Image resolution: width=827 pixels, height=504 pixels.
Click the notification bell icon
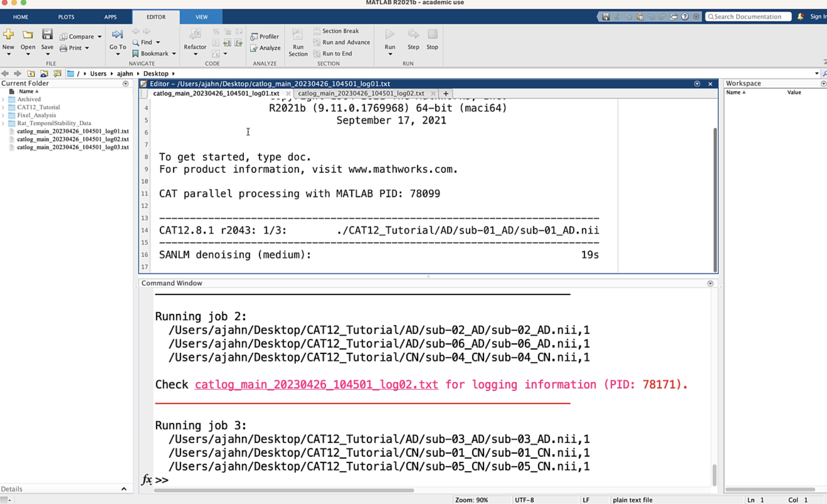800,17
